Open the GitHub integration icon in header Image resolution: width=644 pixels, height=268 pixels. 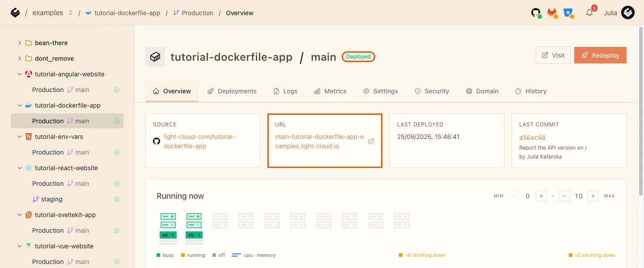[x=536, y=13]
